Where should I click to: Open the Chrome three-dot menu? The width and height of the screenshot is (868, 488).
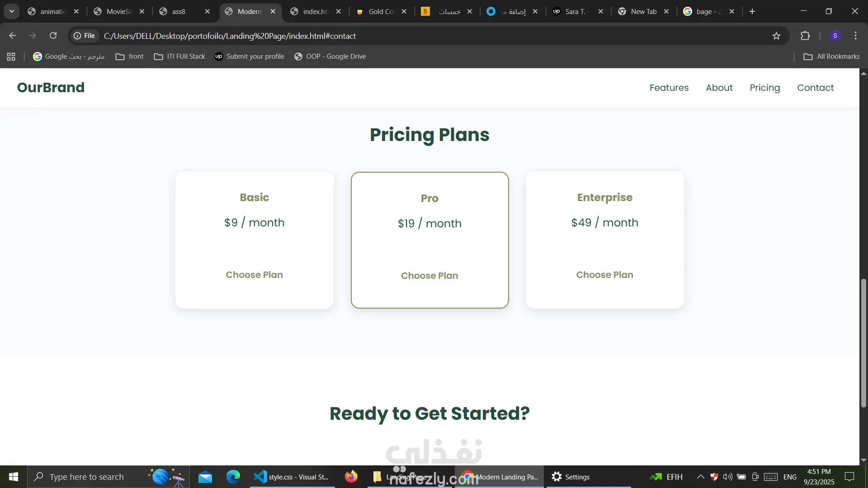coord(855,36)
